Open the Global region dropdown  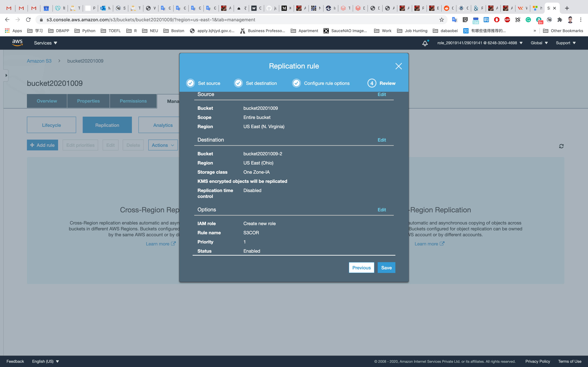coord(539,43)
